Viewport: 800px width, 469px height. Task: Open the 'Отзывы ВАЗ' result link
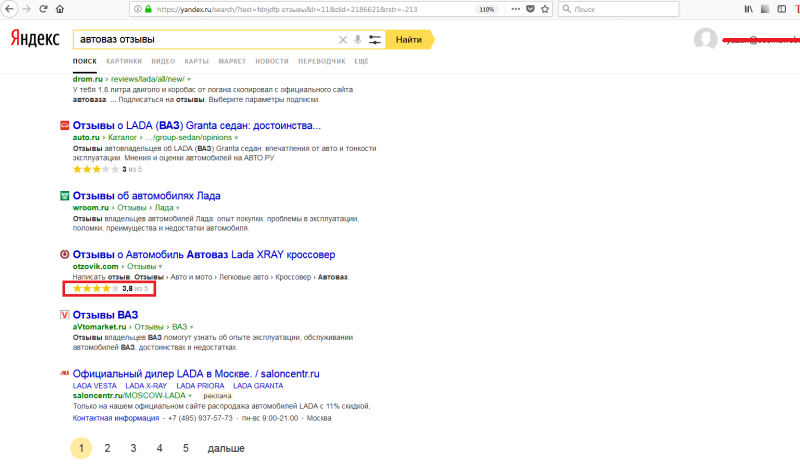(x=105, y=315)
